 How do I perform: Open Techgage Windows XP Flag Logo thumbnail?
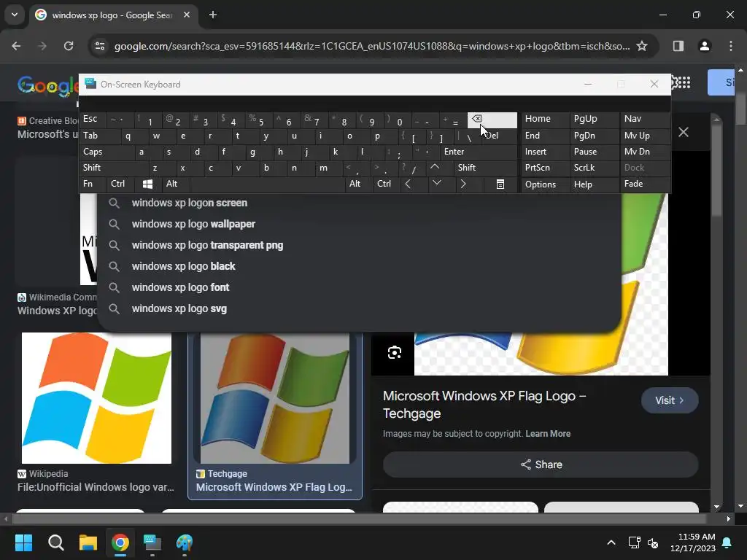tap(275, 398)
